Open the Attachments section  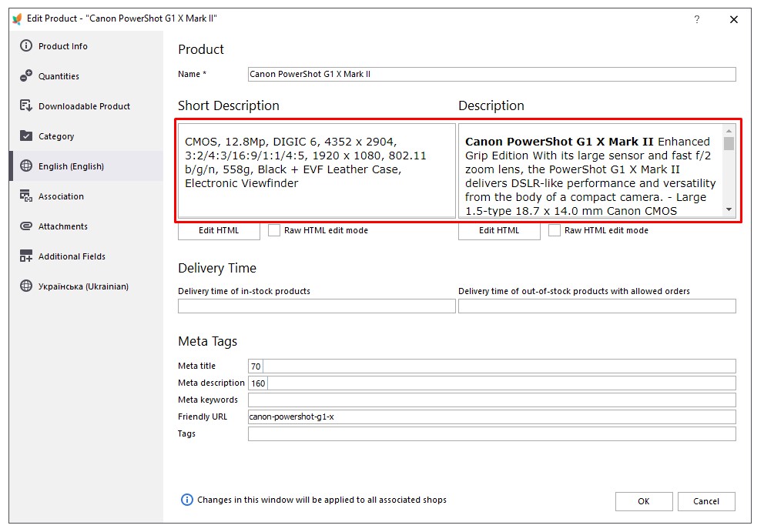87,226
